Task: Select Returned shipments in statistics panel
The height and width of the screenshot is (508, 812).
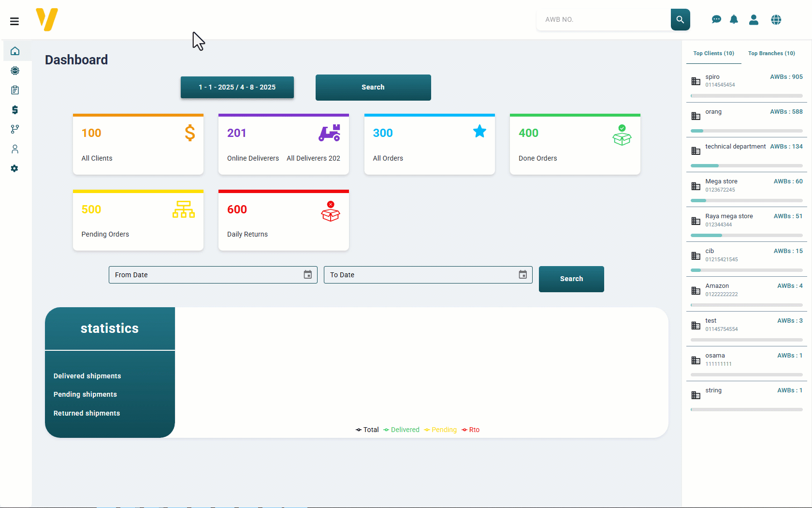Action: (x=87, y=413)
